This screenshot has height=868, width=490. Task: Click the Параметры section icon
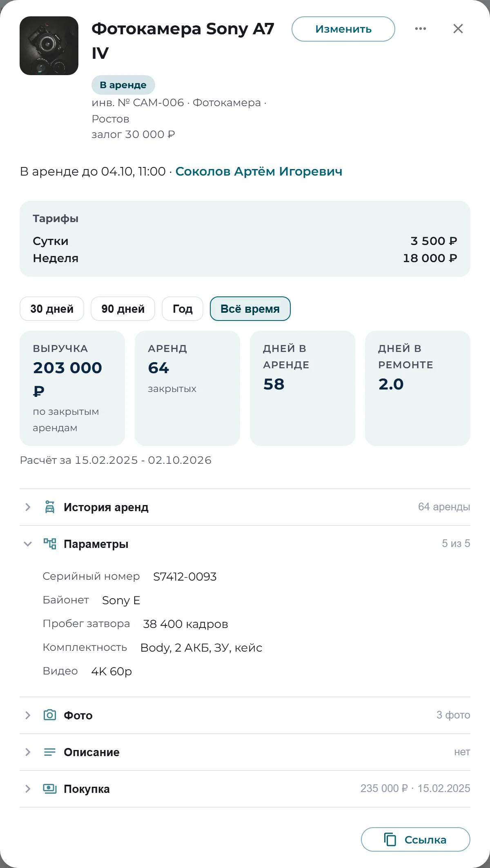click(50, 544)
